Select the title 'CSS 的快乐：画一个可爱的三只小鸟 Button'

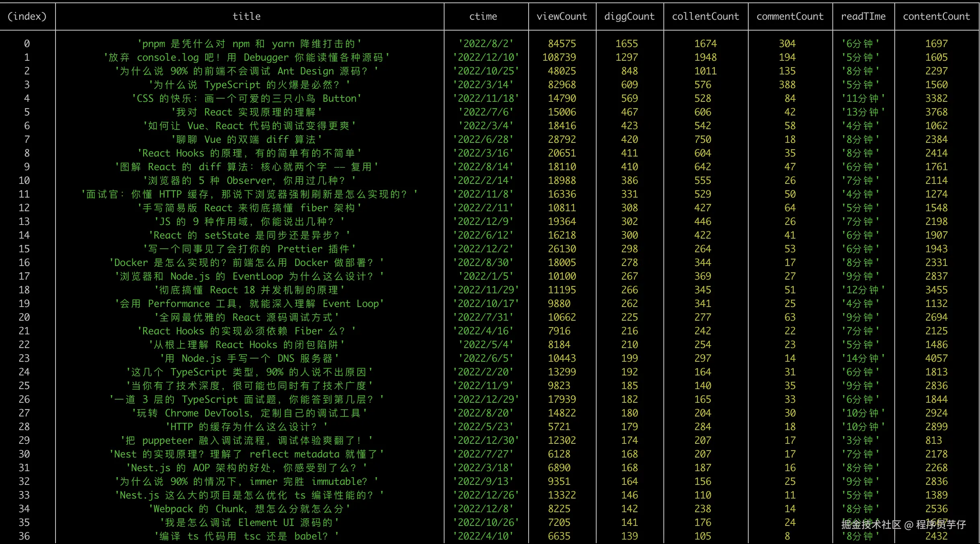[x=247, y=99]
